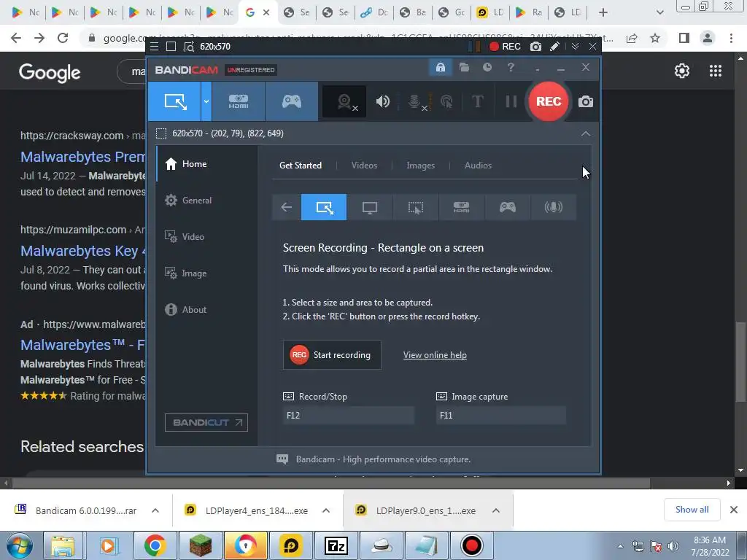Open scheduled recording clock icon
The image size is (747, 560).
tap(487, 67)
